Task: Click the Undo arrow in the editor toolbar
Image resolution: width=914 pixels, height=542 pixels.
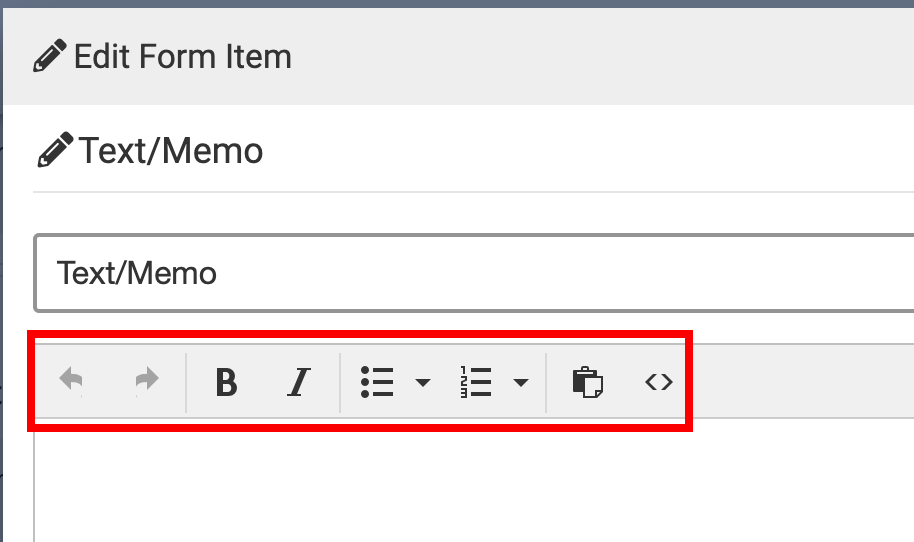Action: pyautogui.click(x=71, y=381)
